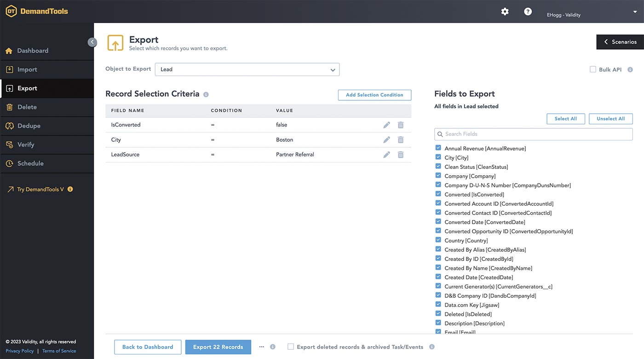This screenshot has width=644, height=359.
Task: Click the Schedule clock sidebar icon
Action: pos(9,163)
